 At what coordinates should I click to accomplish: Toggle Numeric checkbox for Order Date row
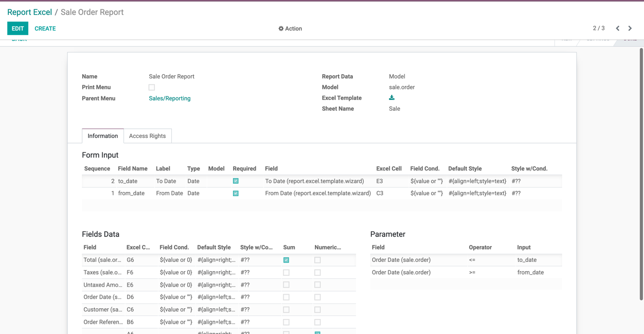click(x=317, y=297)
